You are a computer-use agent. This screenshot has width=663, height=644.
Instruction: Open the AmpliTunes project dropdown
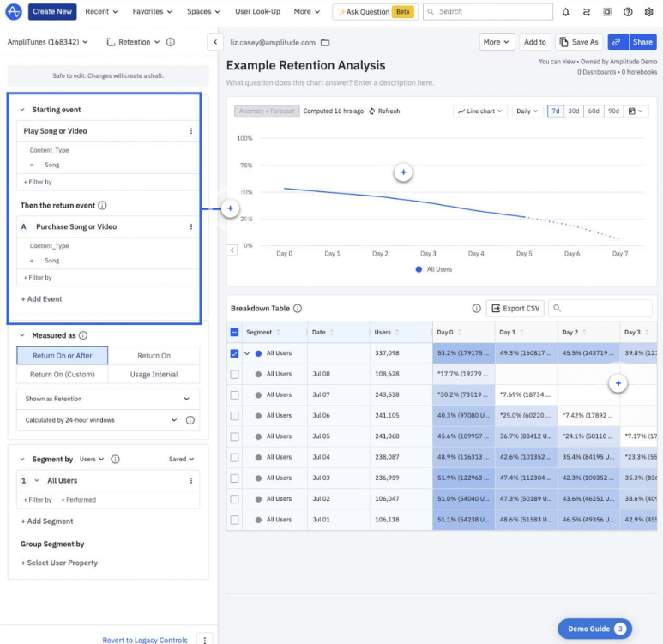click(47, 42)
